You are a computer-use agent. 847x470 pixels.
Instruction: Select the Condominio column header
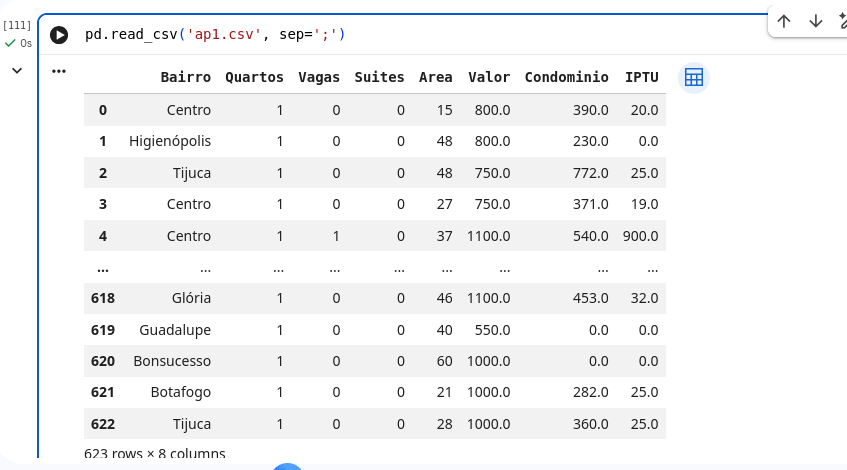click(x=567, y=77)
